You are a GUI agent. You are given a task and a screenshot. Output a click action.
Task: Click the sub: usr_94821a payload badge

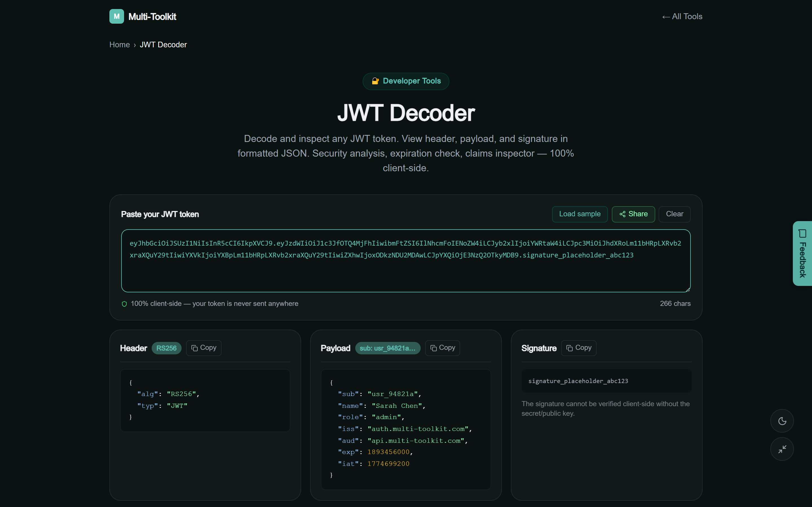point(388,348)
